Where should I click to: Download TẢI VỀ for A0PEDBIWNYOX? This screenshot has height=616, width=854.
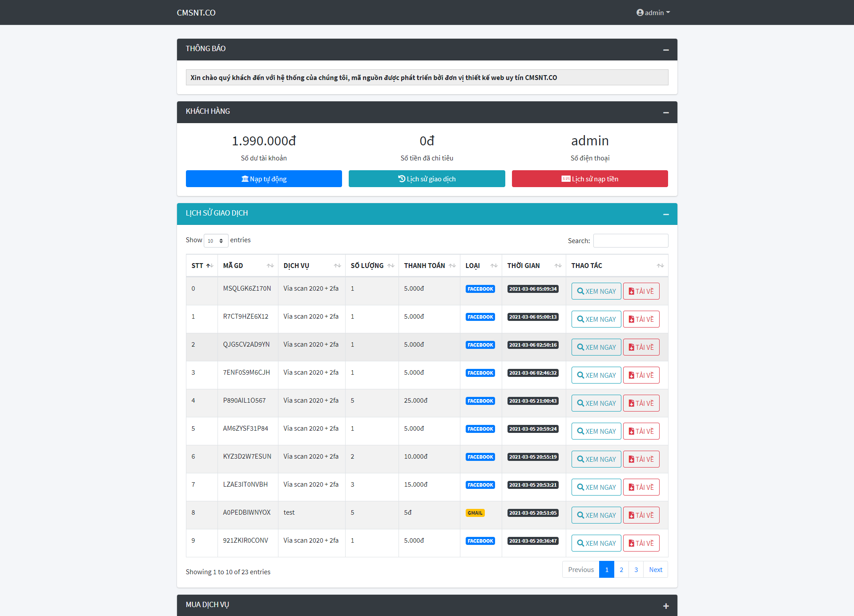(641, 515)
